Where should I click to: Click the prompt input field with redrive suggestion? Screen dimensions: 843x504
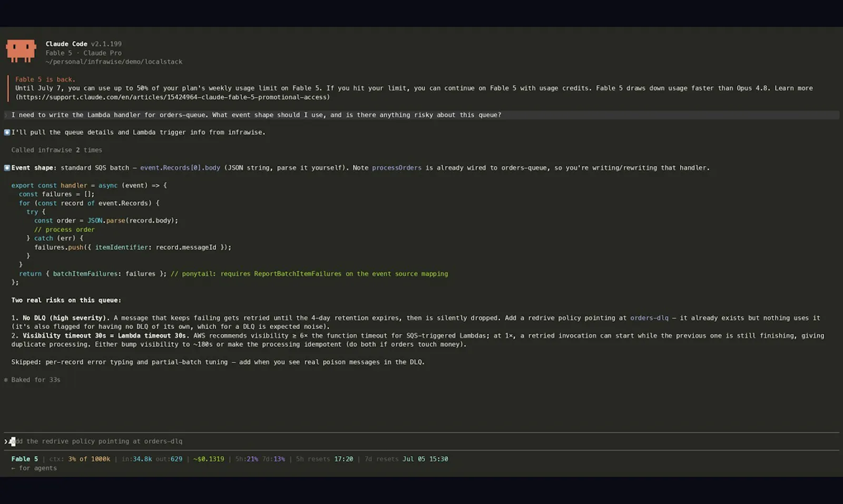(421, 441)
